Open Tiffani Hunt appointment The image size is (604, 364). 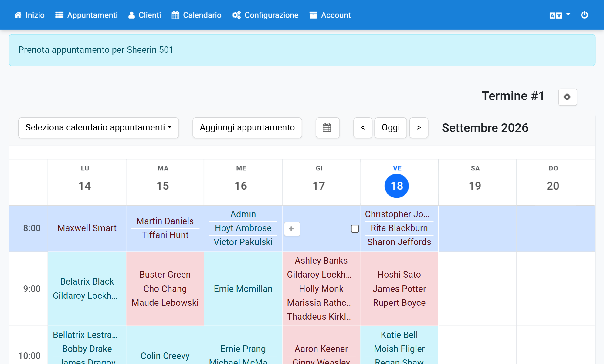coord(165,235)
